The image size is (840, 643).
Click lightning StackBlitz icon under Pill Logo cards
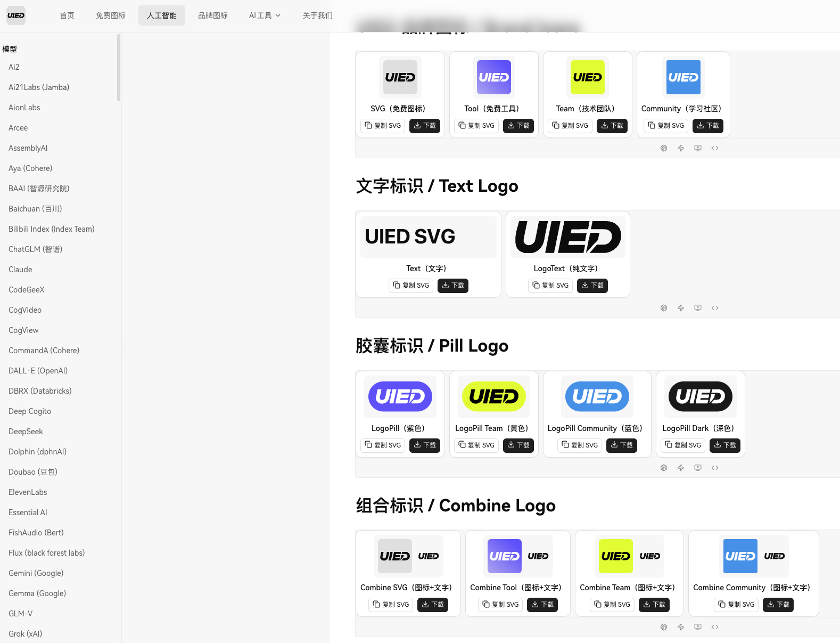tap(681, 468)
